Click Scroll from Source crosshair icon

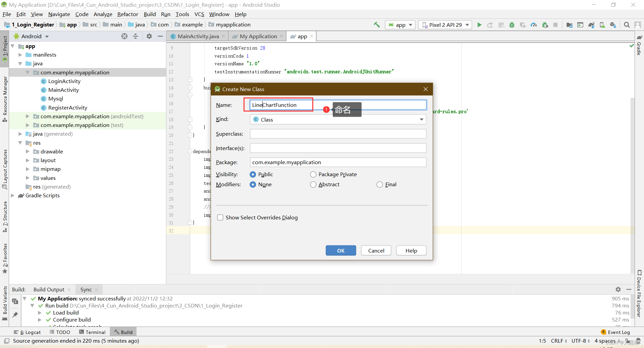tap(124, 36)
